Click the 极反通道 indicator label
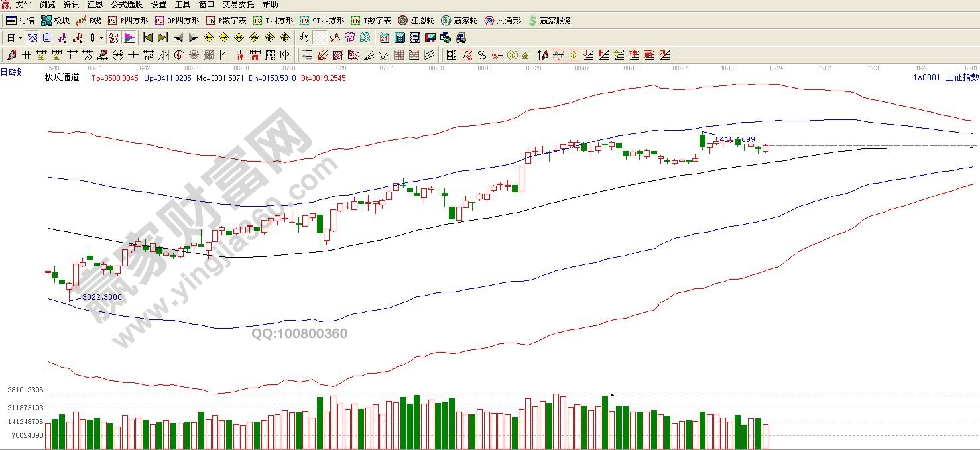 coord(62,78)
